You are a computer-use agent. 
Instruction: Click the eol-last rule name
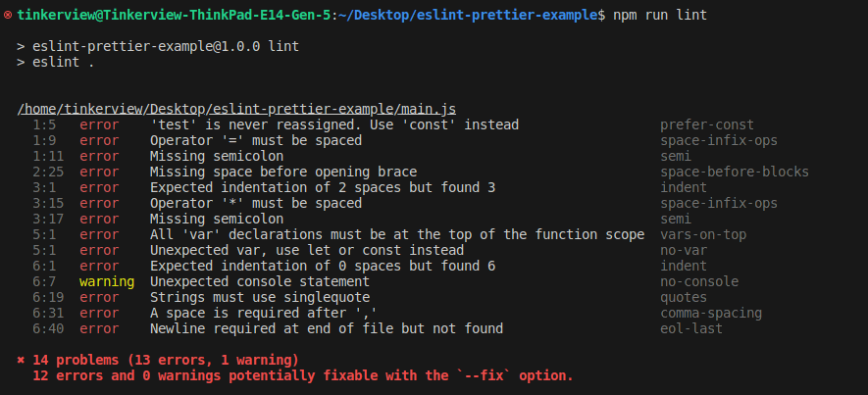click(x=691, y=328)
